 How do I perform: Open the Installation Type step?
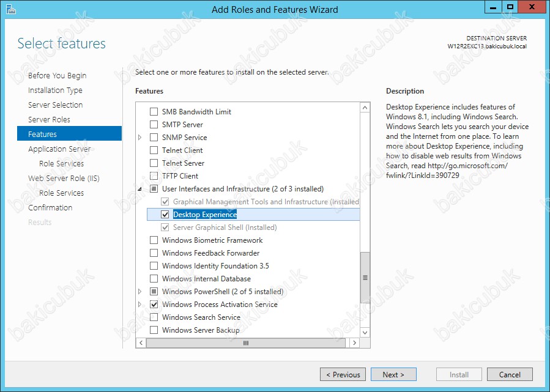(x=55, y=90)
